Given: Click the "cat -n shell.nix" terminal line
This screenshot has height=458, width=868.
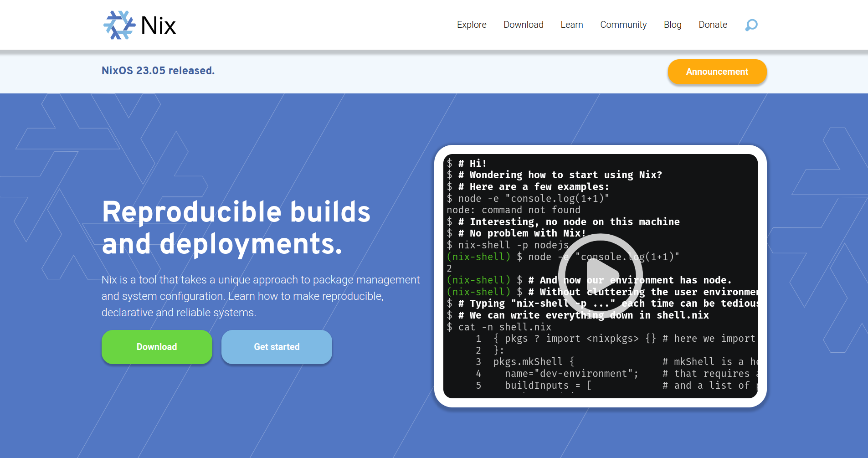Looking at the screenshot, I should click(504, 327).
